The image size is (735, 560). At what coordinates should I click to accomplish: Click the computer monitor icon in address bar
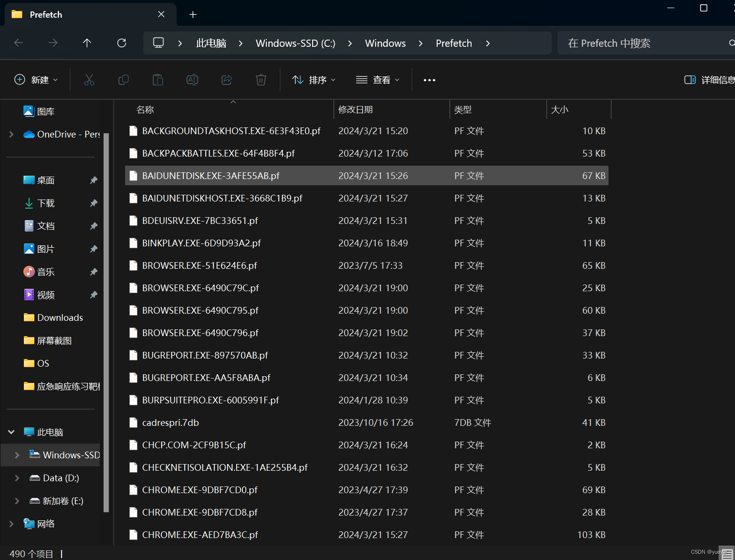(158, 42)
